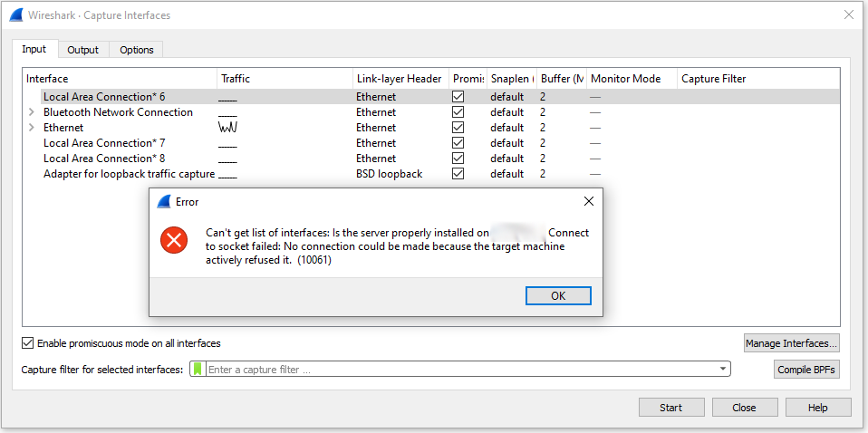Click buffer value 2 in Ethernet row

[543, 128]
